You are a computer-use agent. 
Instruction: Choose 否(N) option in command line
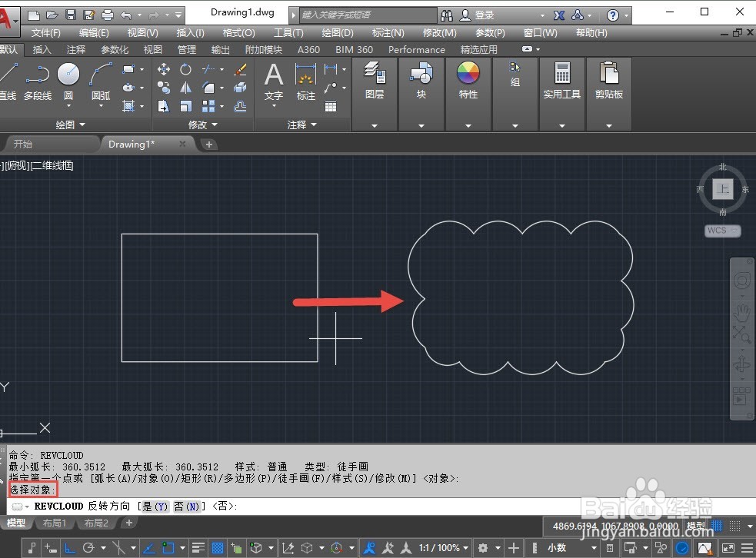pos(187,507)
